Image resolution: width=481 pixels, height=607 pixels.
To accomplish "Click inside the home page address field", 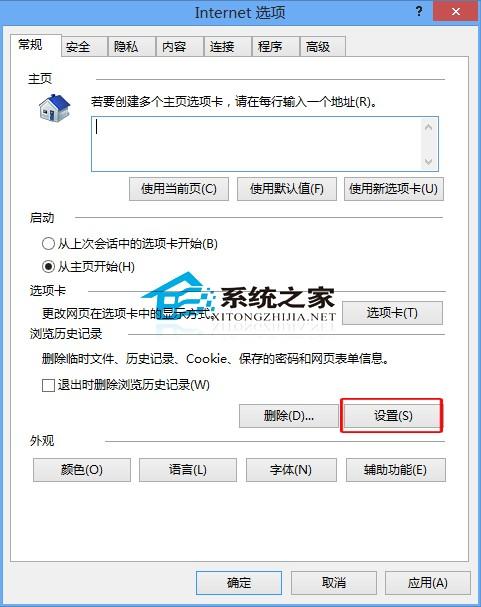I will click(256, 144).
